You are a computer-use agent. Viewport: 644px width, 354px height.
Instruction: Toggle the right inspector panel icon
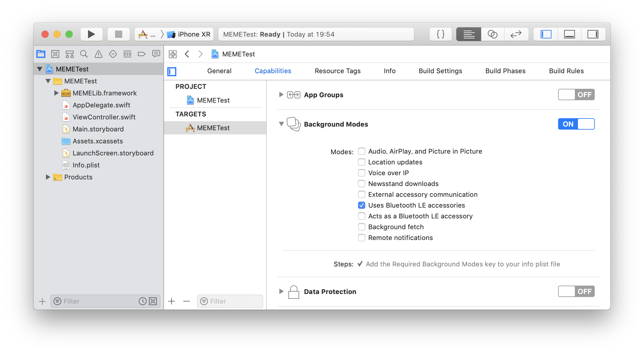593,34
